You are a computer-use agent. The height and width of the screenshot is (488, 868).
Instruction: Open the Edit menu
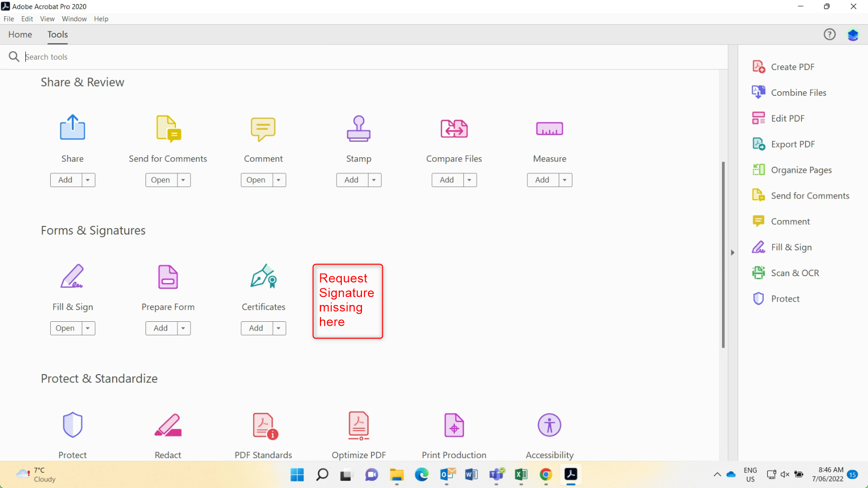[27, 19]
